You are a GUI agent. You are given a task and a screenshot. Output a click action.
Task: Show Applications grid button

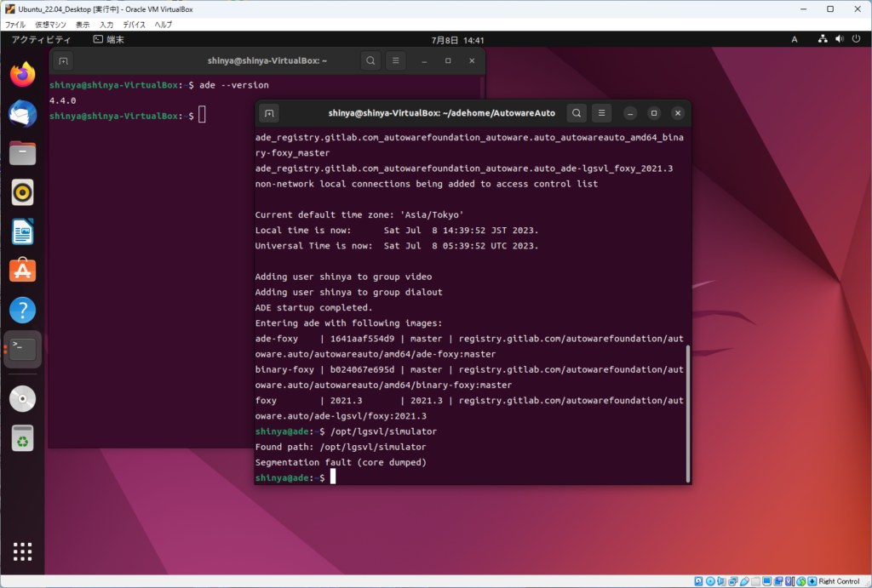point(22,552)
